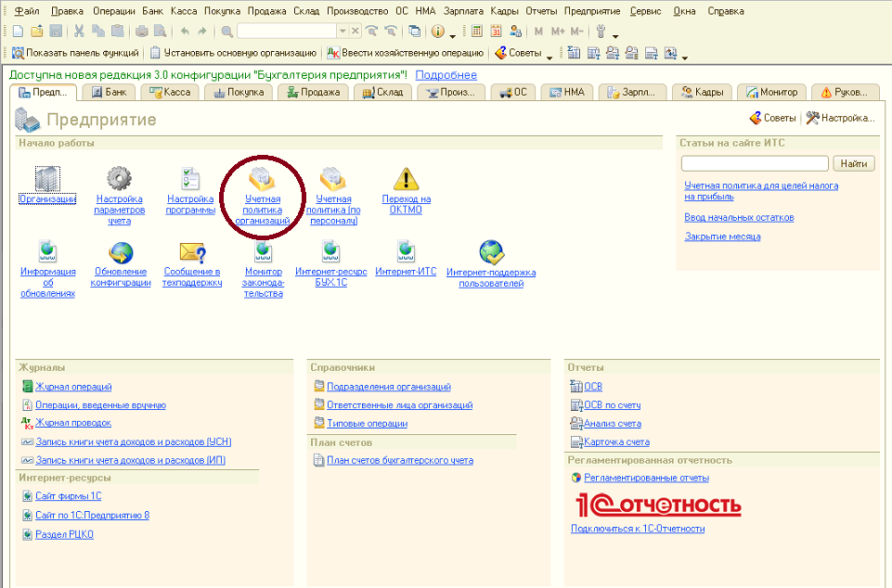Open the Файл menu

coord(27,11)
